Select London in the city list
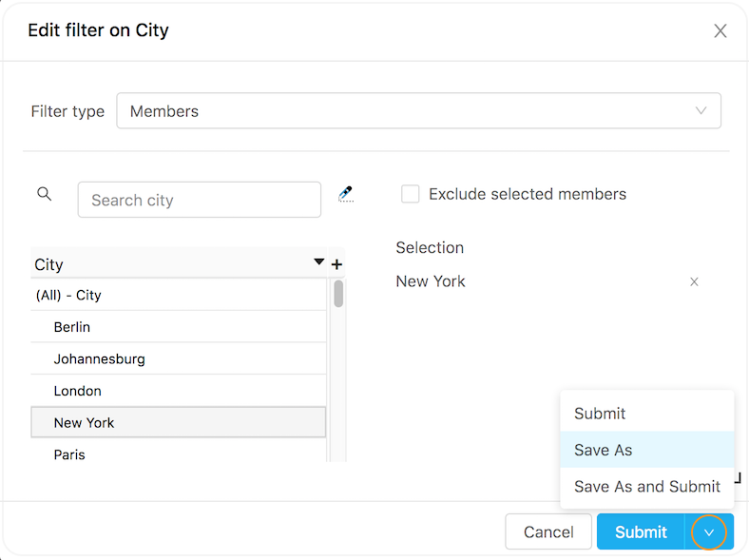The image size is (749, 560). coord(78,391)
